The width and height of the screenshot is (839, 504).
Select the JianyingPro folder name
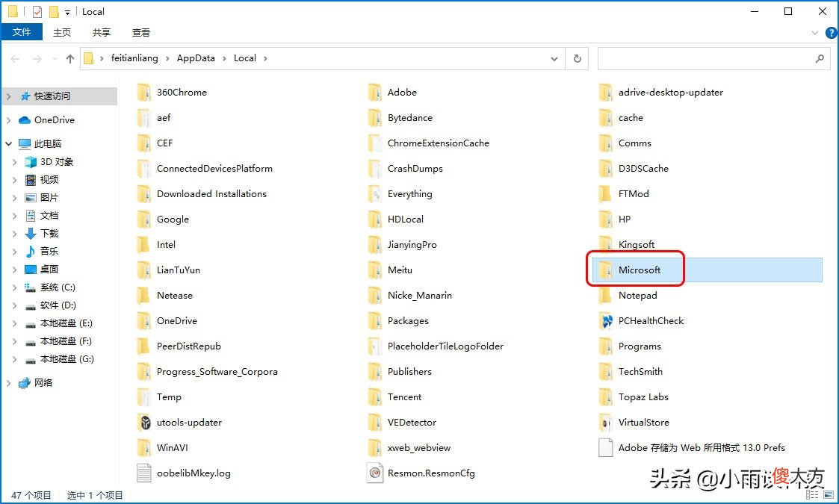click(x=412, y=244)
